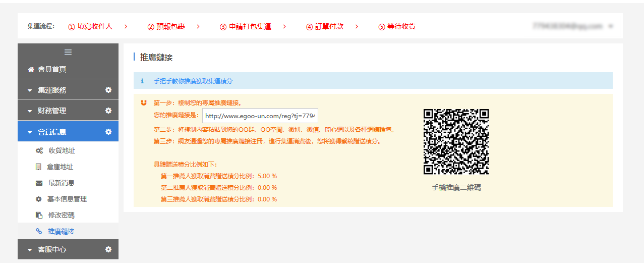Expand the 客服中心 menu arrow

click(x=30, y=250)
